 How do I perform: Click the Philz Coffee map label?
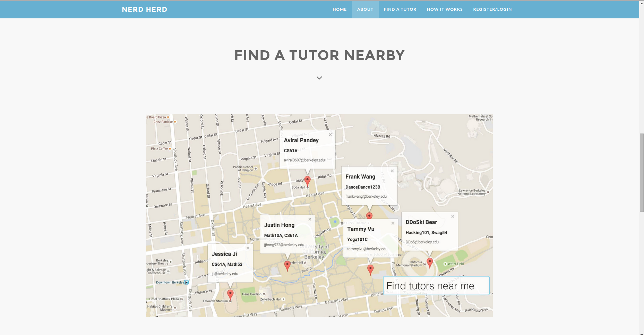[x=159, y=148]
